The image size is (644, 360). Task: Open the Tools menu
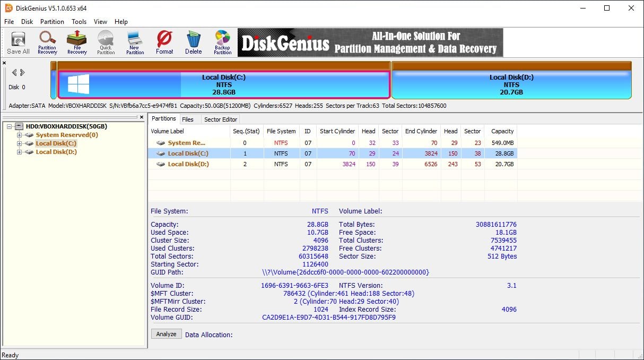[x=79, y=22]
